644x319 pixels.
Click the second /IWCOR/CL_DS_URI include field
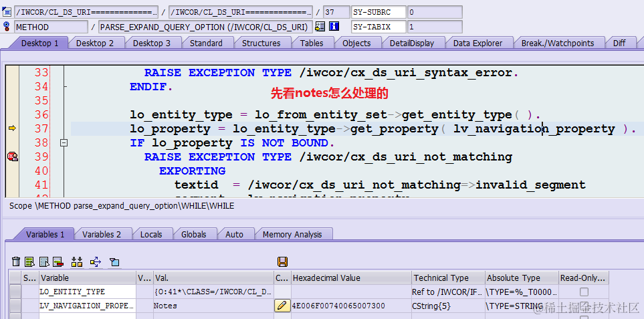(x=241, y=12)
